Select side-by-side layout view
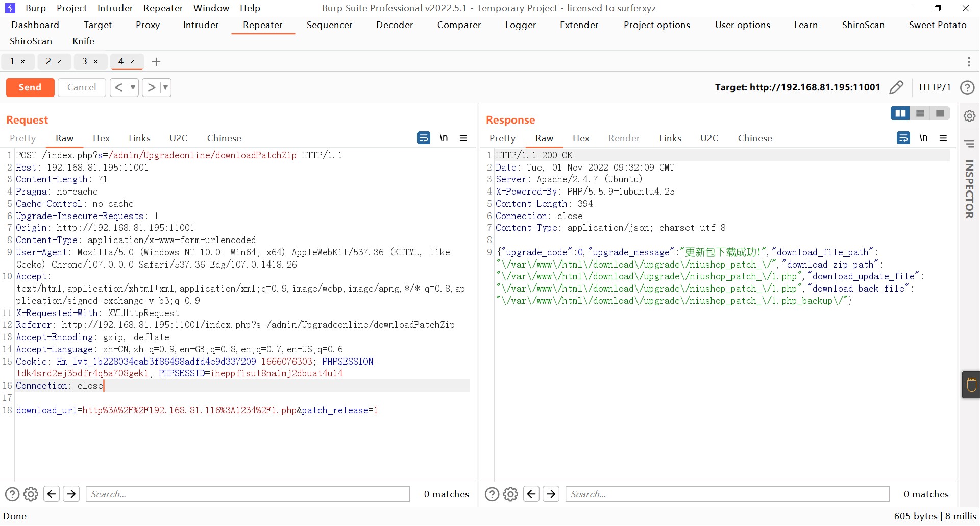 900,113
